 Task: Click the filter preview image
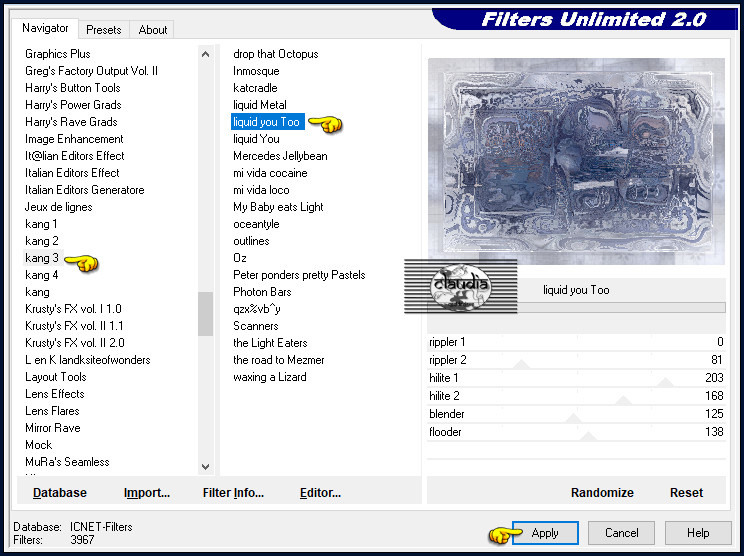pos(576,161)
